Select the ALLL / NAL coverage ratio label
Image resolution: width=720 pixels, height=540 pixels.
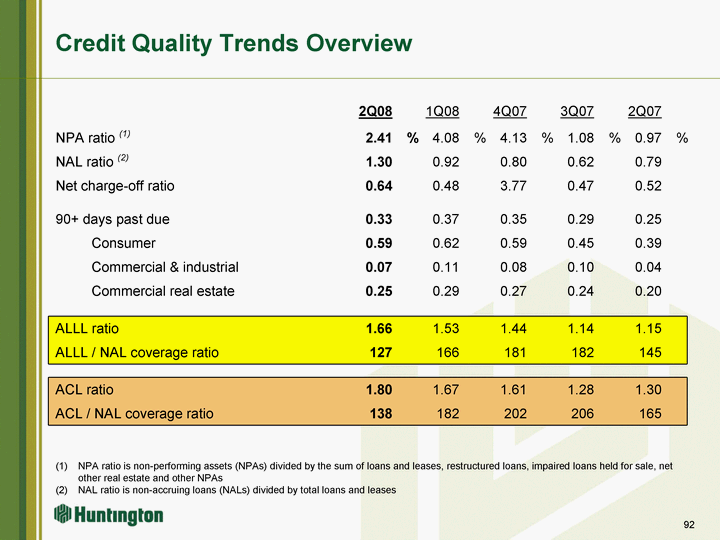pos(137,352)
